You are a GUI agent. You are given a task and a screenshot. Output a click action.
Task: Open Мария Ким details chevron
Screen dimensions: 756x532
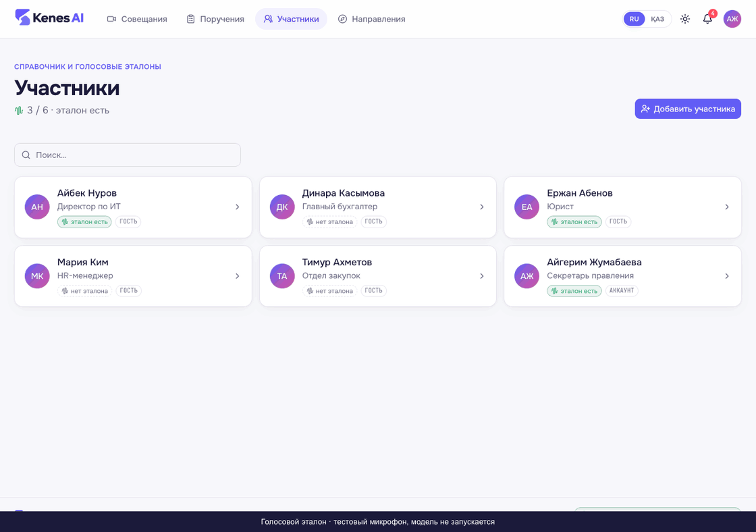237,276
